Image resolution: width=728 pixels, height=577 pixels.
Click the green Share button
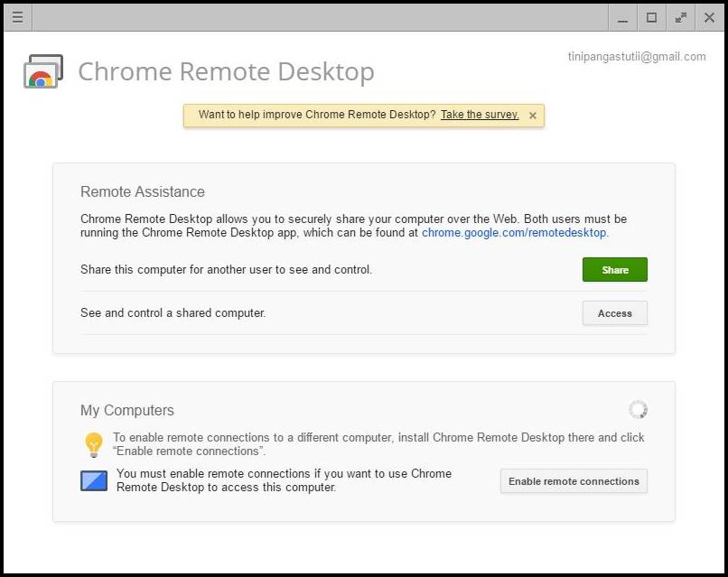pos(615,270)
